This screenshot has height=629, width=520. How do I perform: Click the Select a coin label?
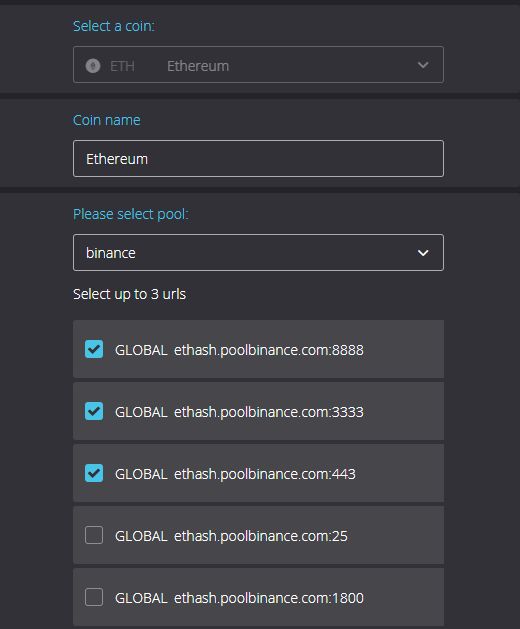(x=114, y=26)
